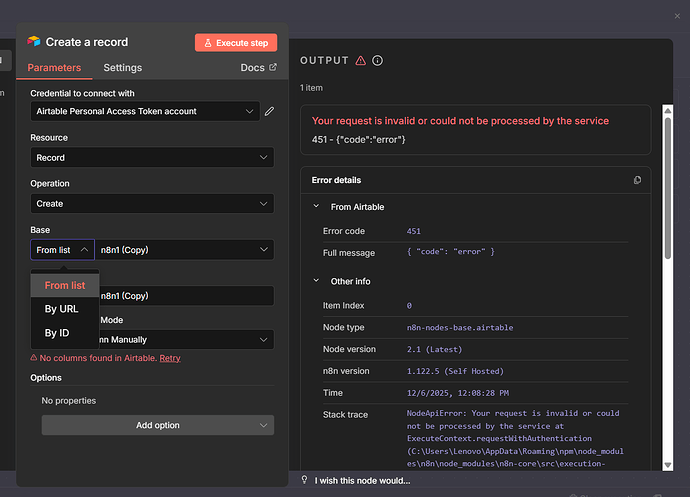The height and width of the screenshot is (497, 690).
Task: Collapse the 'Other info' section
Action: pos(317,282)
